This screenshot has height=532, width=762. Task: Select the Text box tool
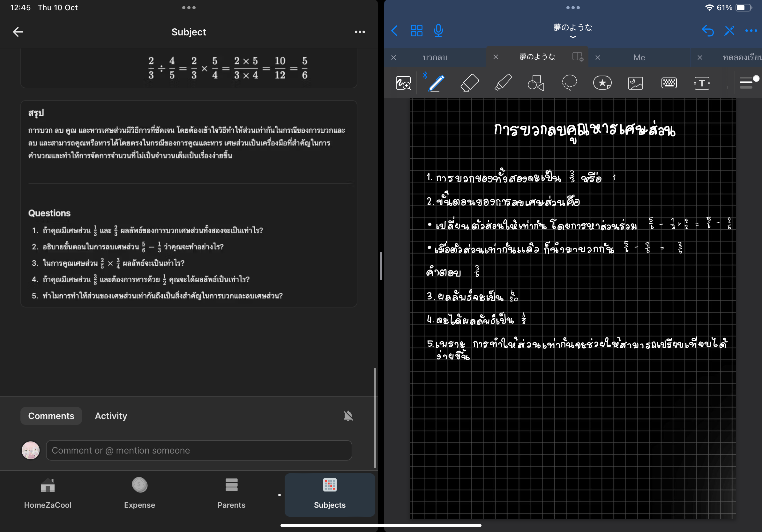702,83
